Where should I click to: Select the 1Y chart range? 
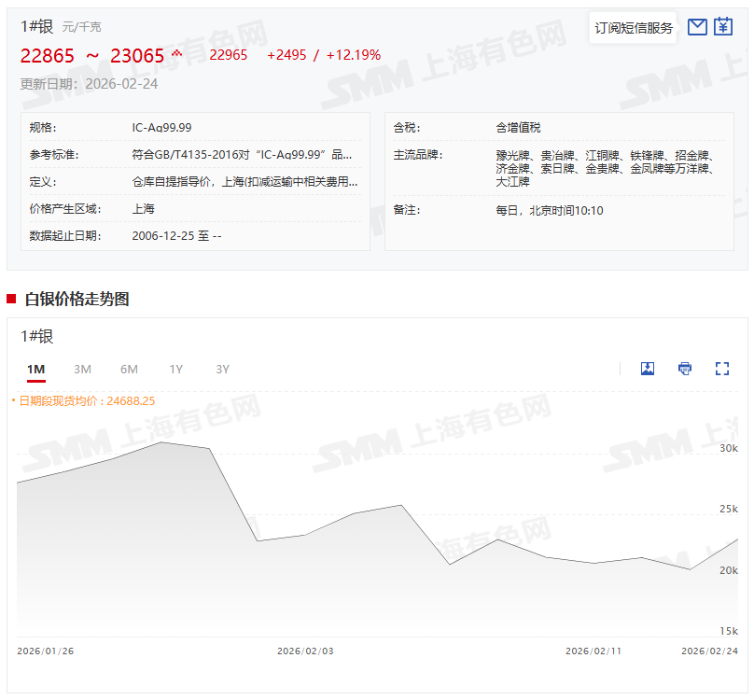pyautogui.click(x=175, y=370)
